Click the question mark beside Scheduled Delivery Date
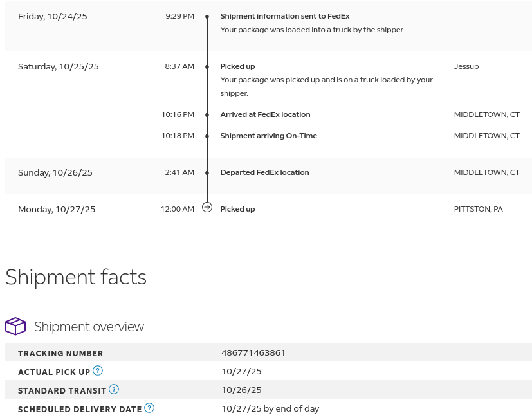532x420 pixels. tap(149, 408)
